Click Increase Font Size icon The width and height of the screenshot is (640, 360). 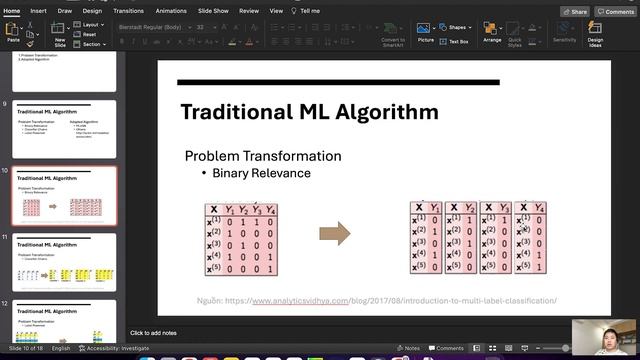224,27
